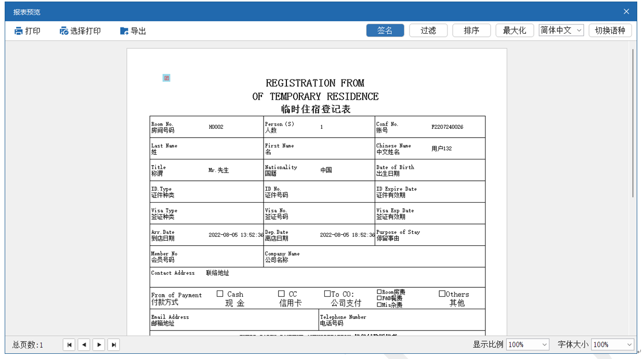Click the From of Payment 付款方式 label
This screenshot has width=644, height=359.
176,298
